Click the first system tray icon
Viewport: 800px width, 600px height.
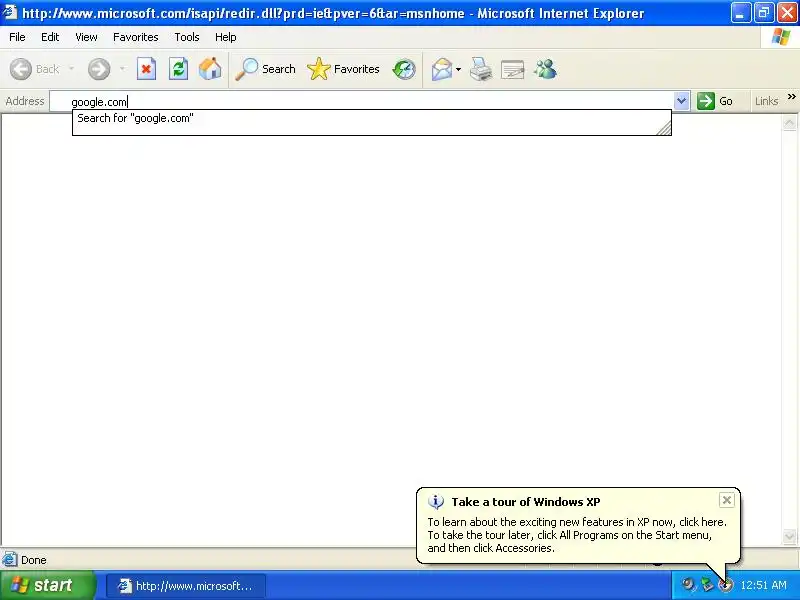[x=688, y=584]
